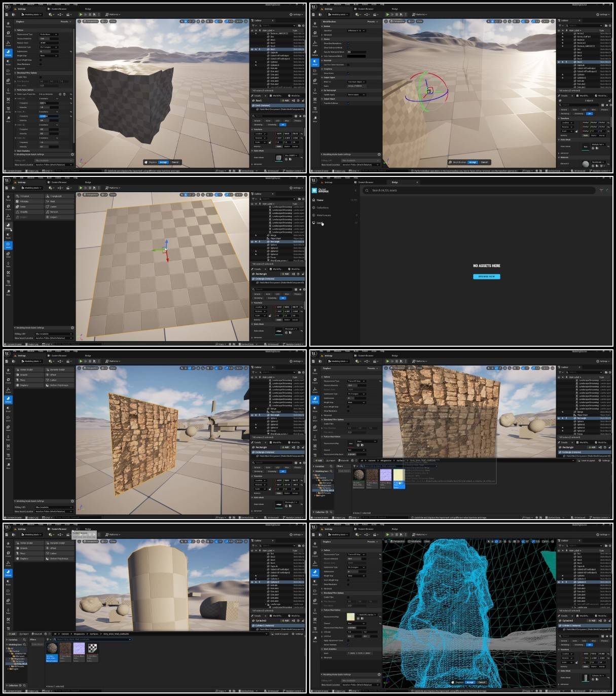Select XForm category icon in Mesh Boolean window rail

[x=315, y=44]
